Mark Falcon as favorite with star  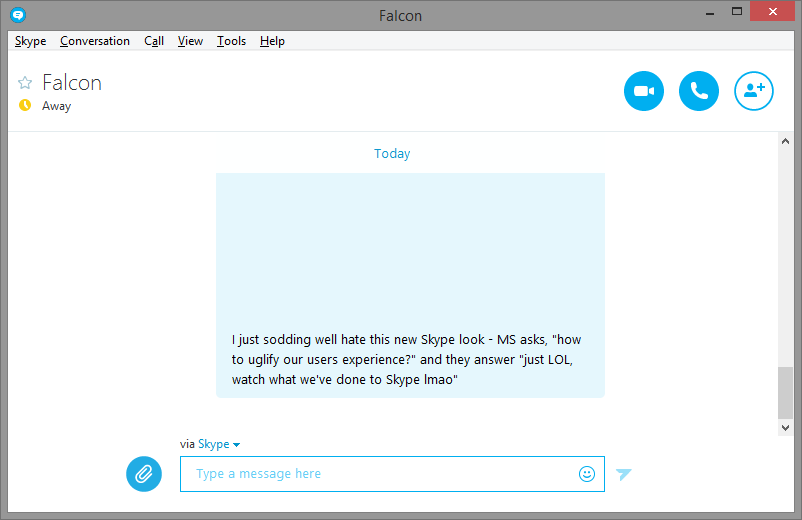click(25, 82)
